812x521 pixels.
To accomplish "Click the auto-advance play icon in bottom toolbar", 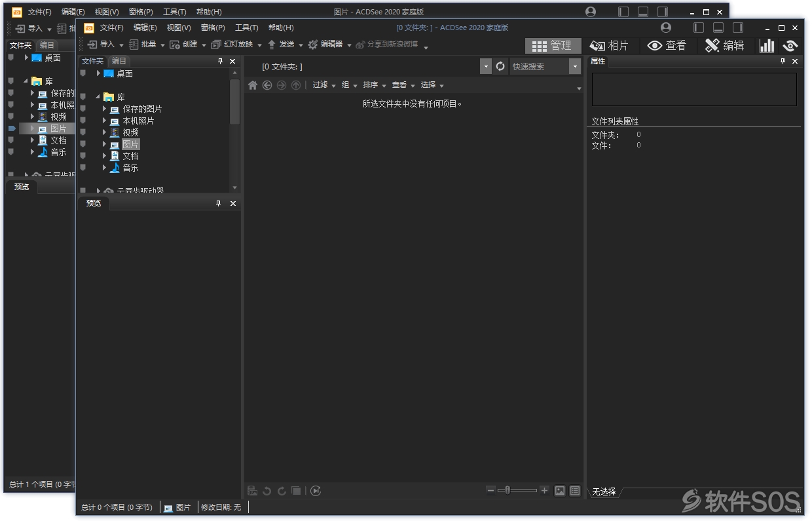I will [316, 491].
